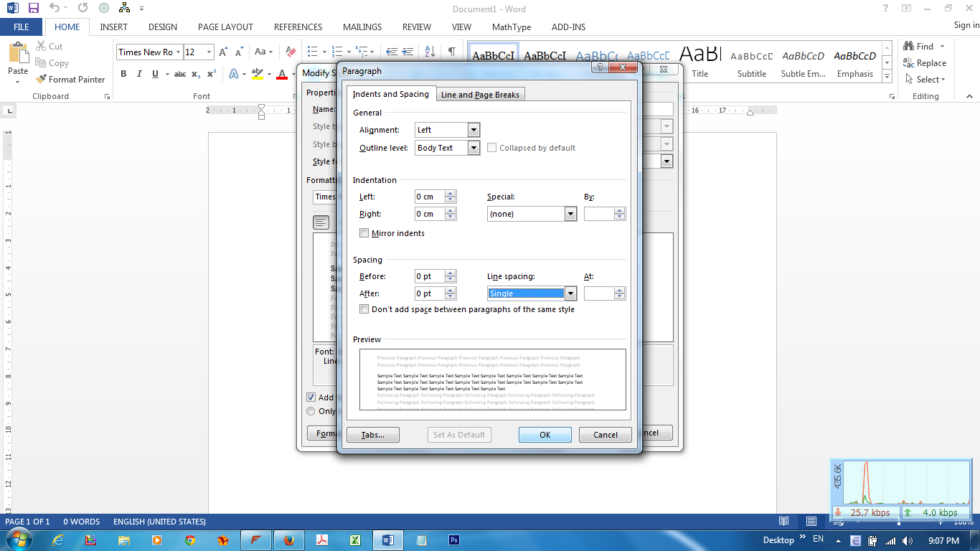Screen dimensions: 980x551
Task: Click the align left icon in Modify Style dialog
Action: pos(321,222)
